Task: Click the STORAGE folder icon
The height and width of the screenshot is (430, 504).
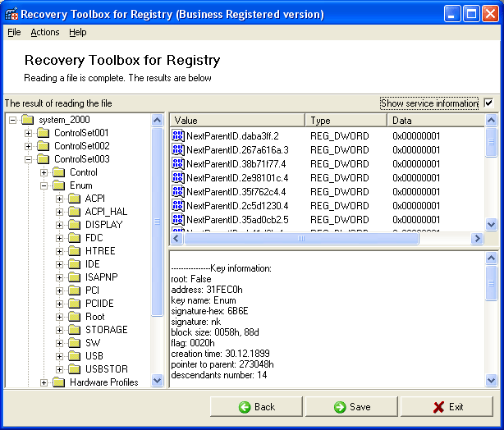Action: 74,330
